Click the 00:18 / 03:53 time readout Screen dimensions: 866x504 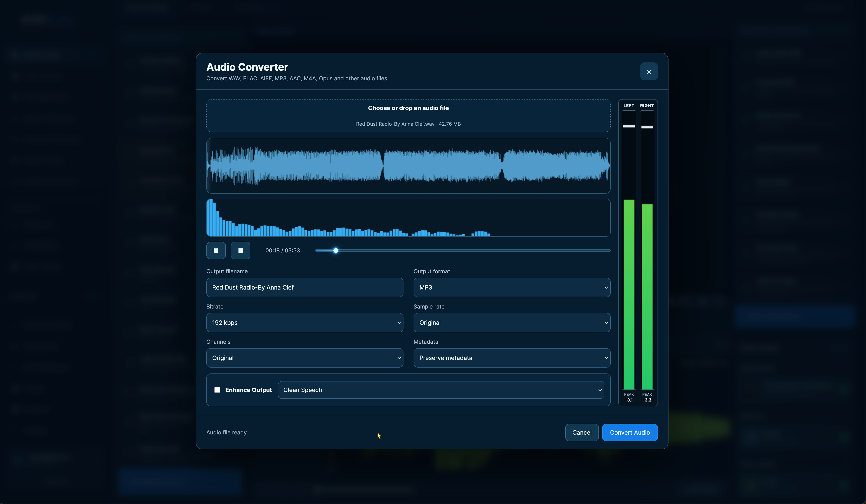point(283,250)
